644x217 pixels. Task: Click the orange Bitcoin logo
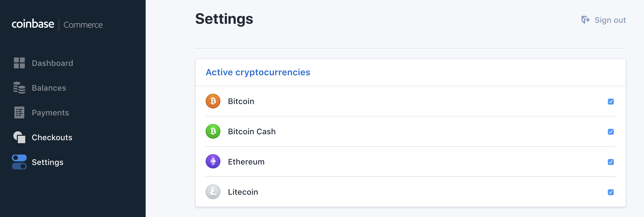[x=213, y=101]
